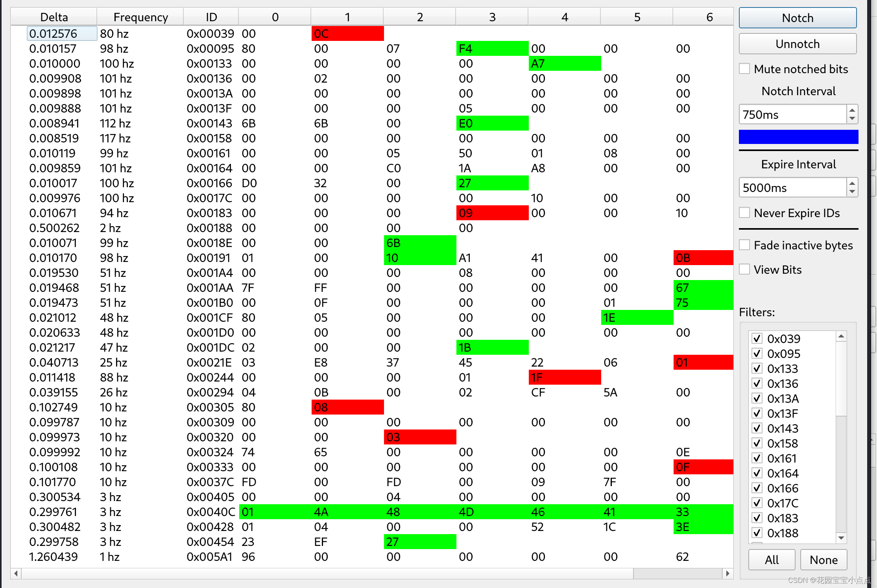This screenshot has height=588, width=877.
Task: Click the blue color bar
Action: click(x=798, y=137)
